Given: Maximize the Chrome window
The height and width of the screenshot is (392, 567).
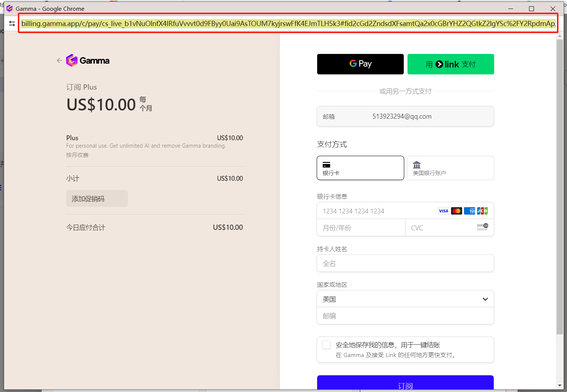Looking at the screenshot, I should [531, 9].
